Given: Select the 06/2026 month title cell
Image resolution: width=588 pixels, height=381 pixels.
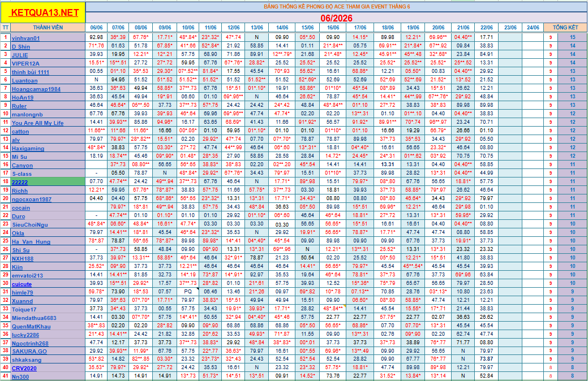Looking at the screenshot, I should click(336, 18).
